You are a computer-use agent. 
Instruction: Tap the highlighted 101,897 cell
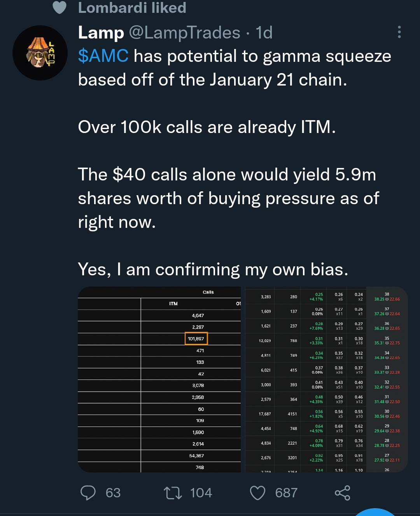point(196,339)
